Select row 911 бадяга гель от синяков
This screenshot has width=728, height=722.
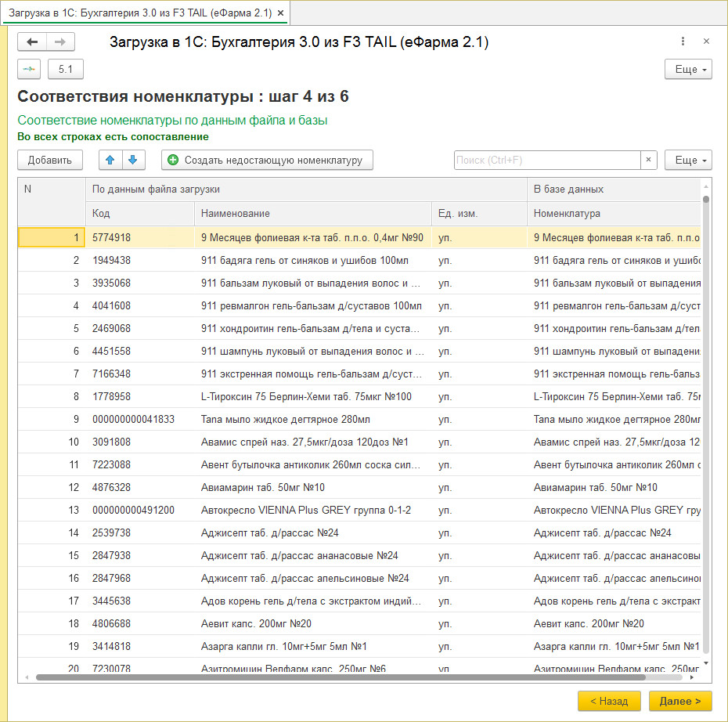point(359,261)
